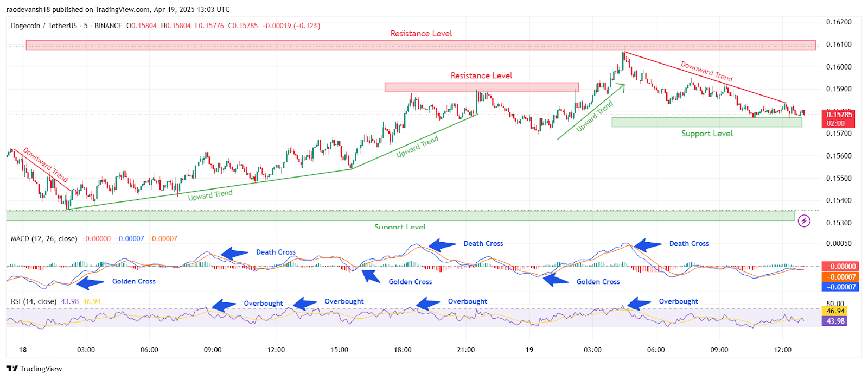Click the 0.16200 price axis label
The height and width of the screenshot is (379, 868).
tap(839, 22)
